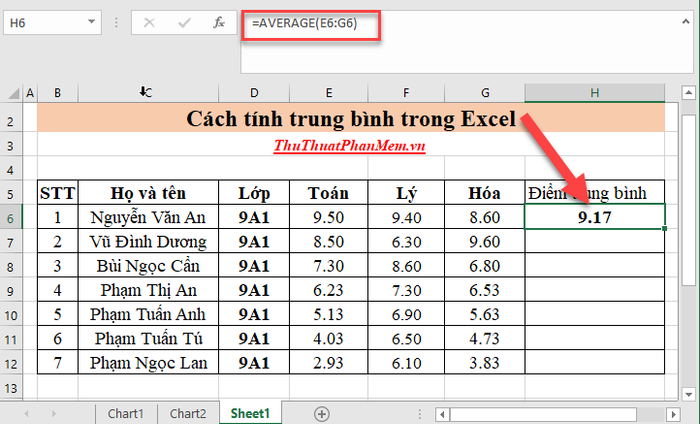Click vertical scrollbar up arrow
The image size is (700, 424).
(688, 93)
